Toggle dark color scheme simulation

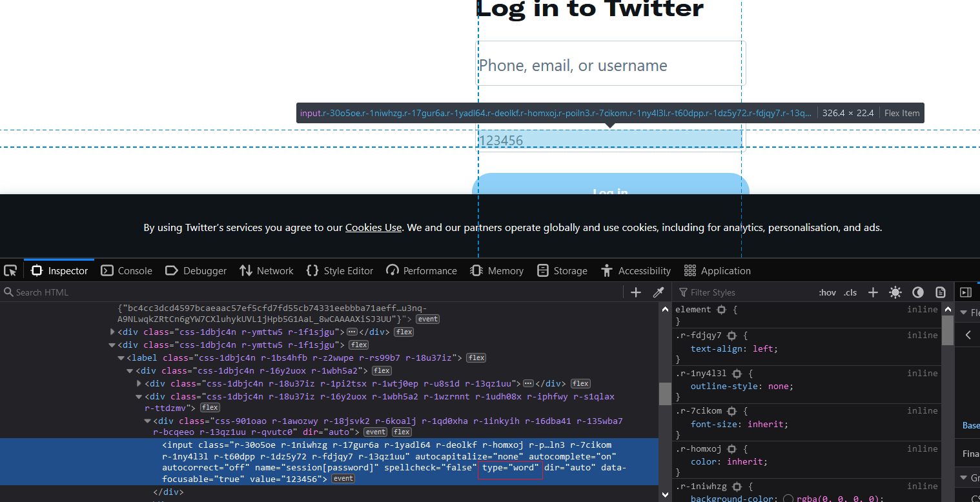tap(917, 292)
